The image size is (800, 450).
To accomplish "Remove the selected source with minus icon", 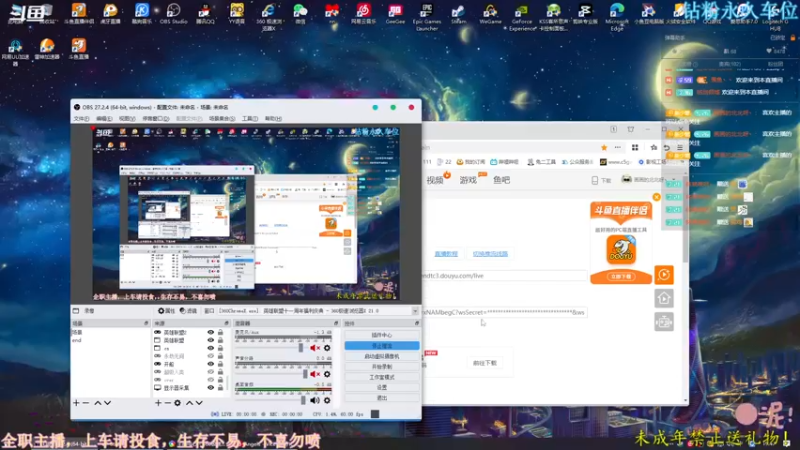I will click(x=167, y=403).
